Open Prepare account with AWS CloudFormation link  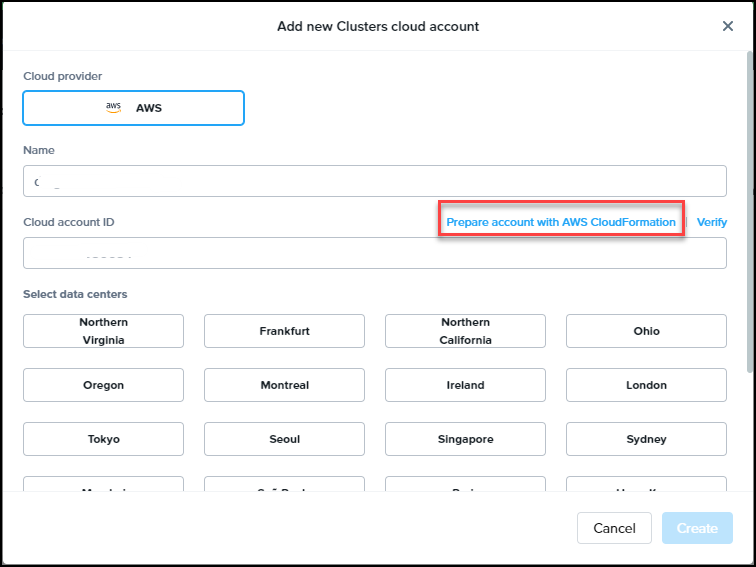click(560, 222)
